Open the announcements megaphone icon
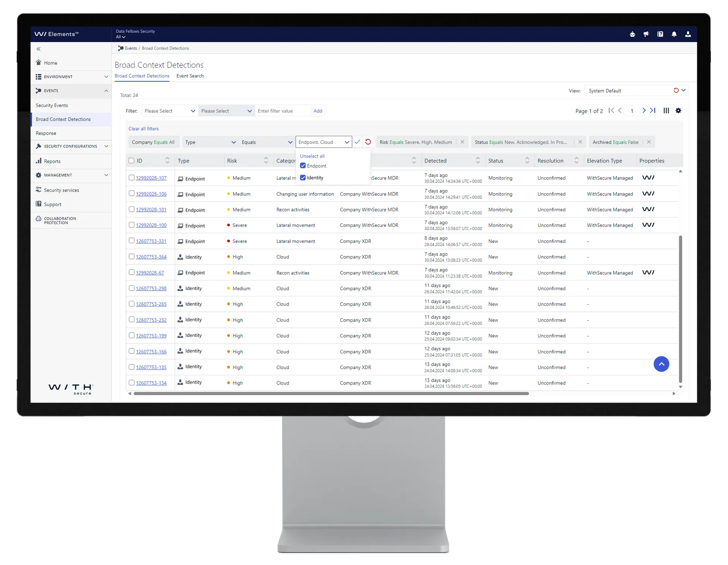This screenshot has width=728, height=565. coord(646,34)
